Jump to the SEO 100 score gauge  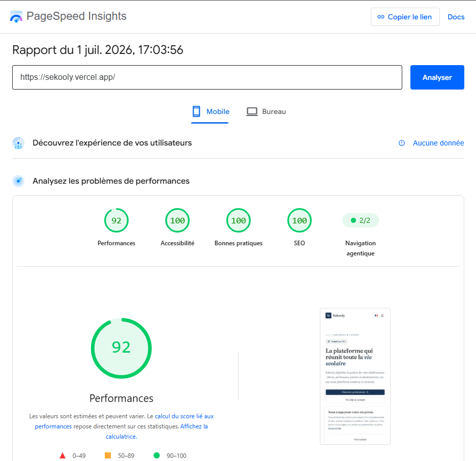click(x=300, y=220)
